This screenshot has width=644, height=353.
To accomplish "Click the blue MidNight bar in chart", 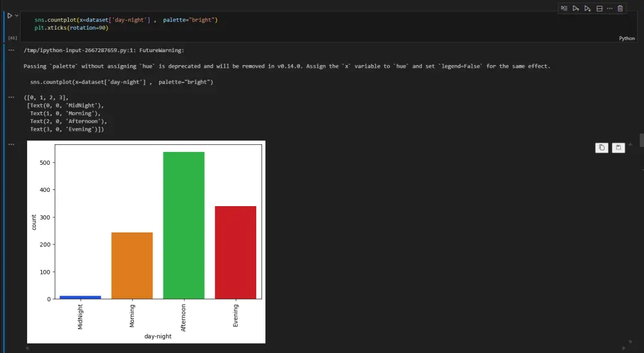I will point(80,297).
